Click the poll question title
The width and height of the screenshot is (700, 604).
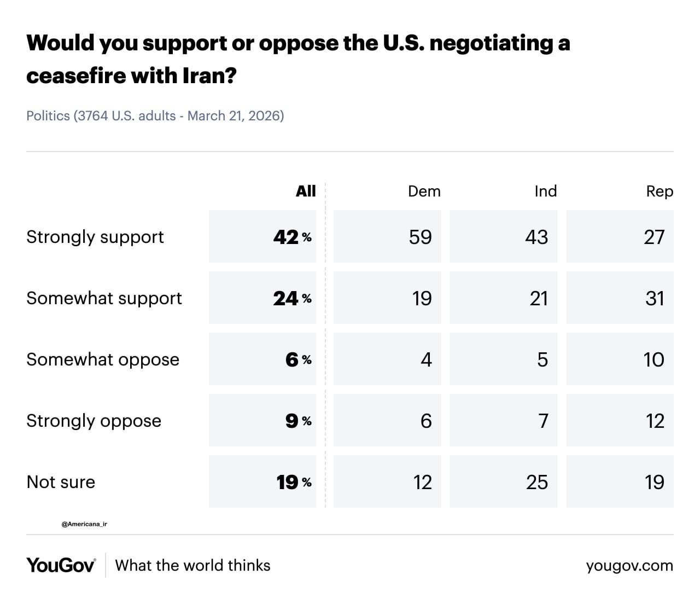tap(298, 59)
